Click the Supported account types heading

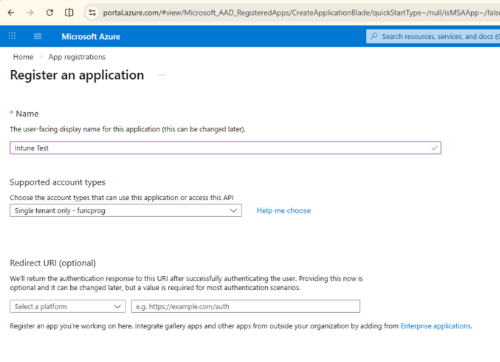coord(57,182)
